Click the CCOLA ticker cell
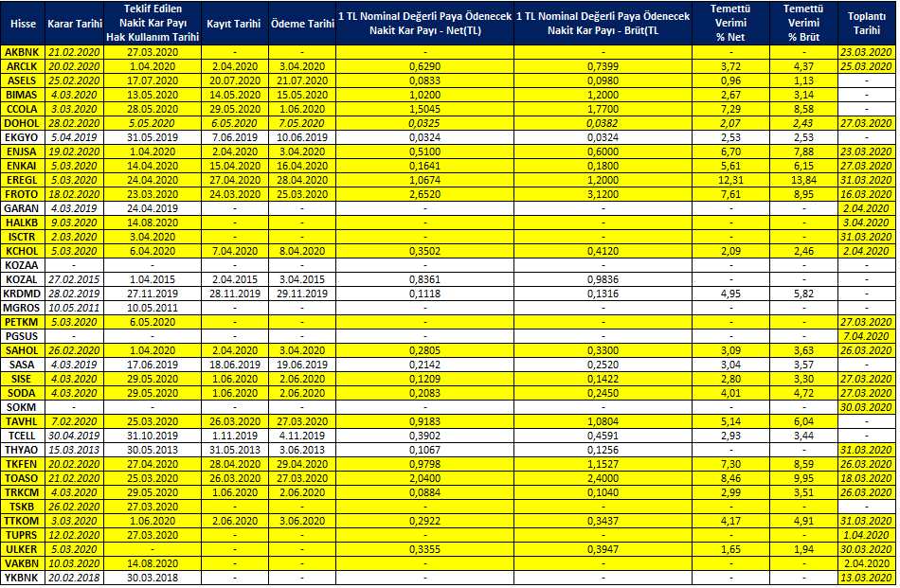The image size is (900, 588). (x=23, y=109)
